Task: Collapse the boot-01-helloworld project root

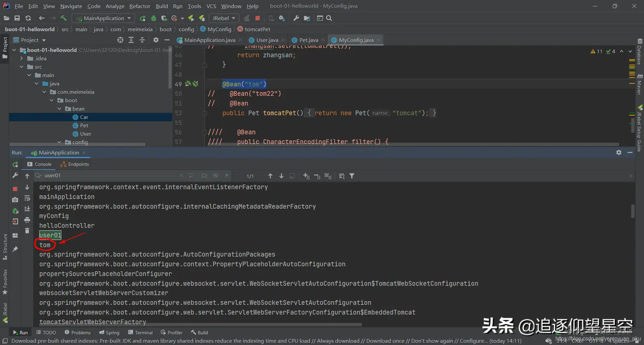Action: 14,50
